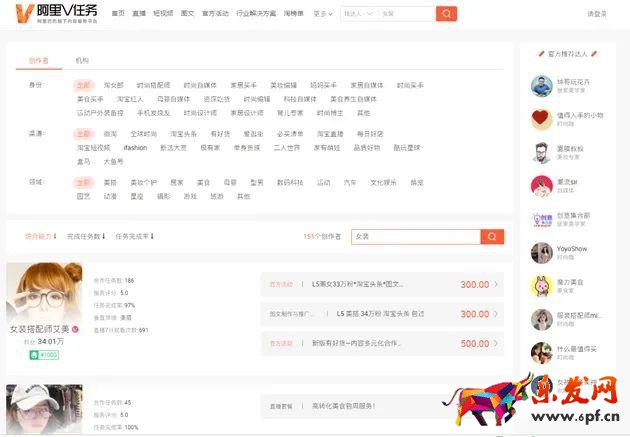Open the red heart avatar for 值得入手的小物
Screen dimensions: 630x437
pos(542,119)
